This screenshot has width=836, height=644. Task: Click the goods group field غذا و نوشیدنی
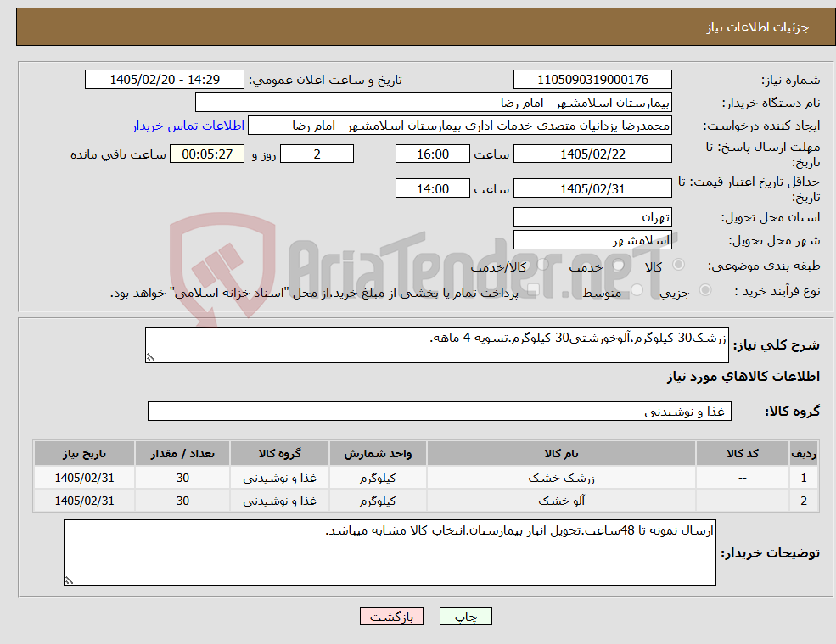pyautogui.click(x=440, y=411)
